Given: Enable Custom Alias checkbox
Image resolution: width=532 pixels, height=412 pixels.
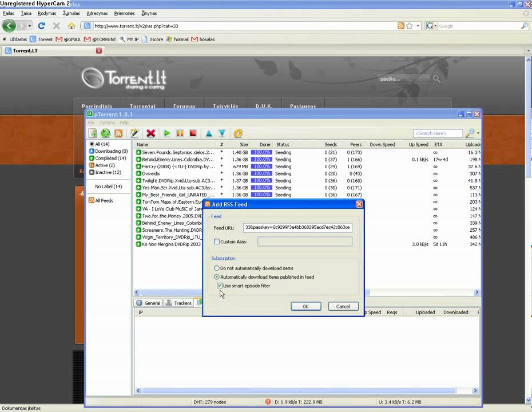Looking at the screenshot, I should [217, 241].
